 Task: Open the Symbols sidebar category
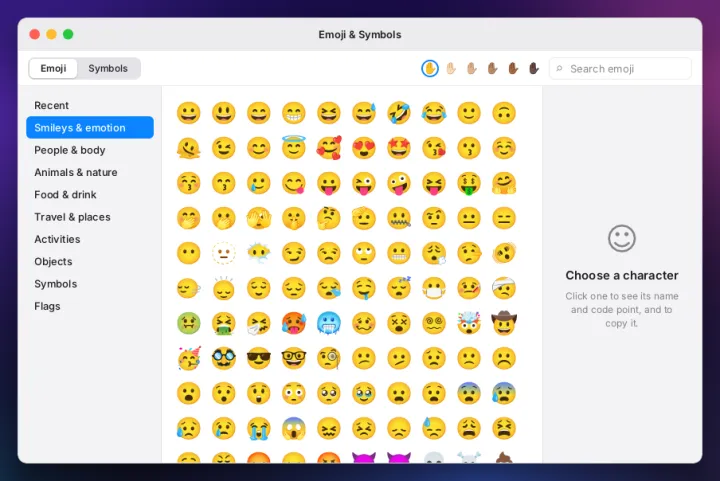pyautogui.click(x=90, y=284)
